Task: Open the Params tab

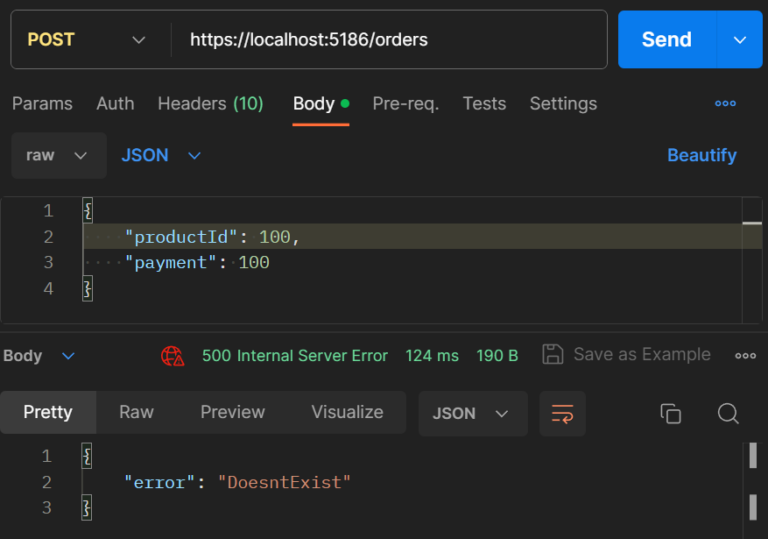Action: (x=42, y=103)
